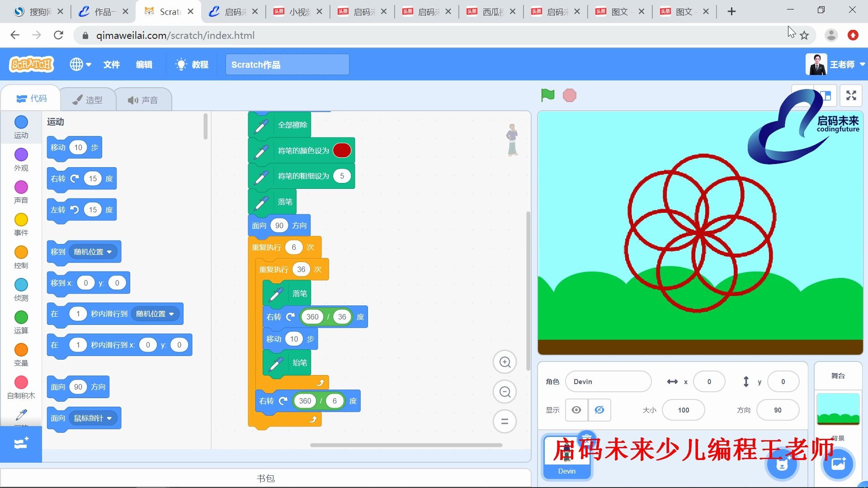Viewport: 868px width, 488px height.
Task: Switch to large stage layout
Action: point(826,95)
